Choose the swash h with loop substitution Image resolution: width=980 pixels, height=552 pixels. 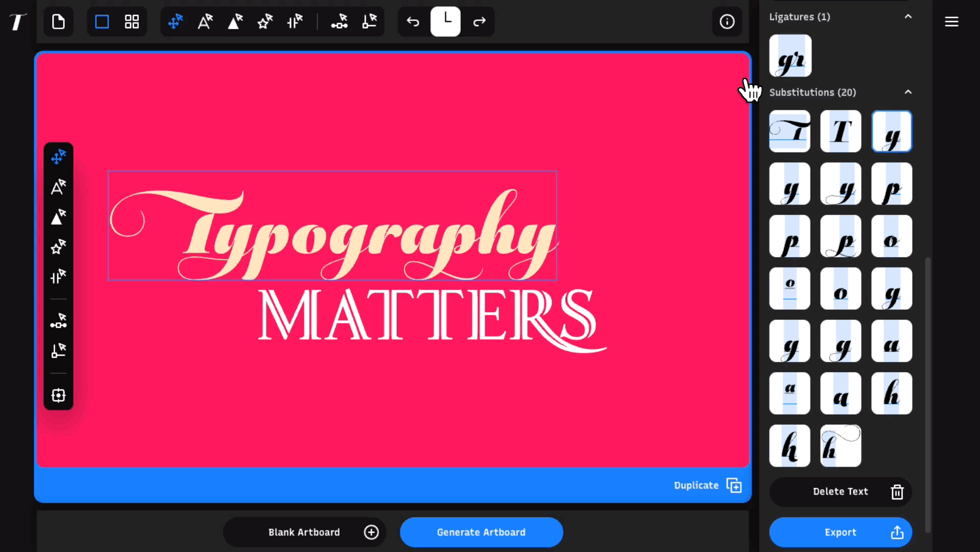click(841, 446)
